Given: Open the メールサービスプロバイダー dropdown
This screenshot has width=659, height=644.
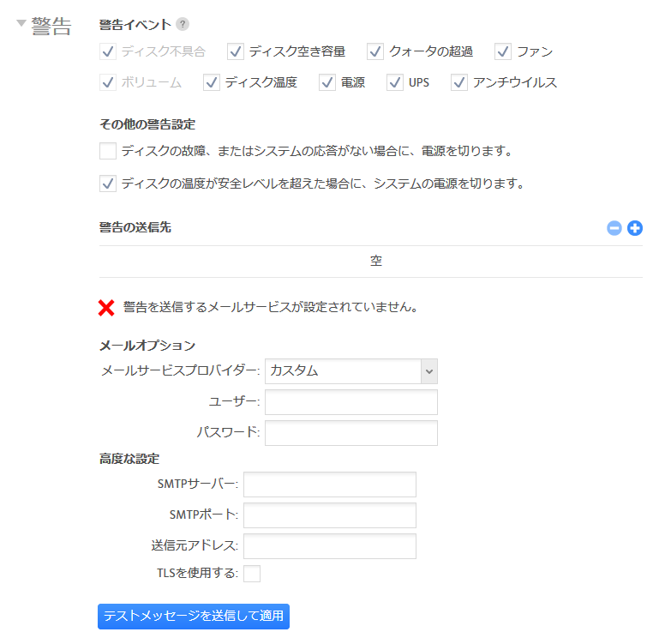Looking at the screenshot, I should 351,371.
